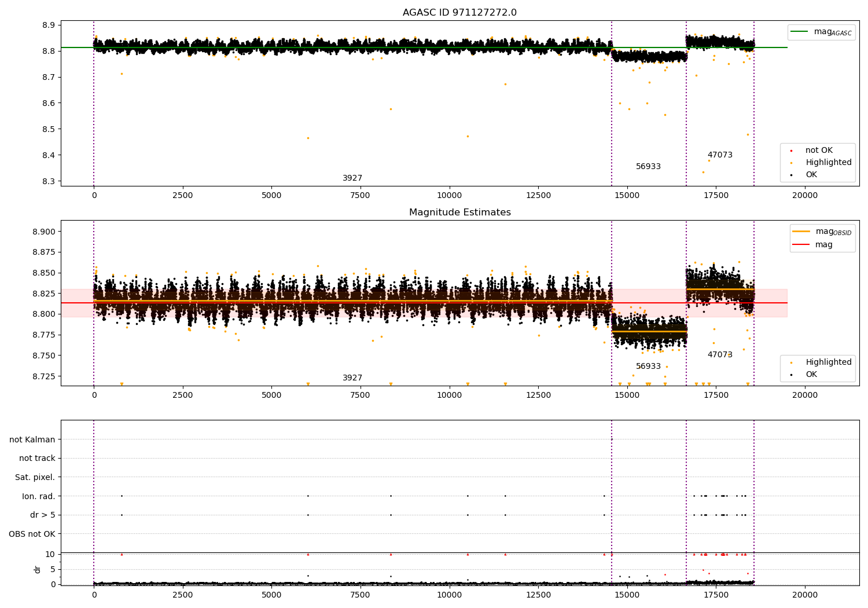Click the red 'mag' legend line in middle plot
Viewport: 868px width, 608px height.
click(x=801, y=245)
